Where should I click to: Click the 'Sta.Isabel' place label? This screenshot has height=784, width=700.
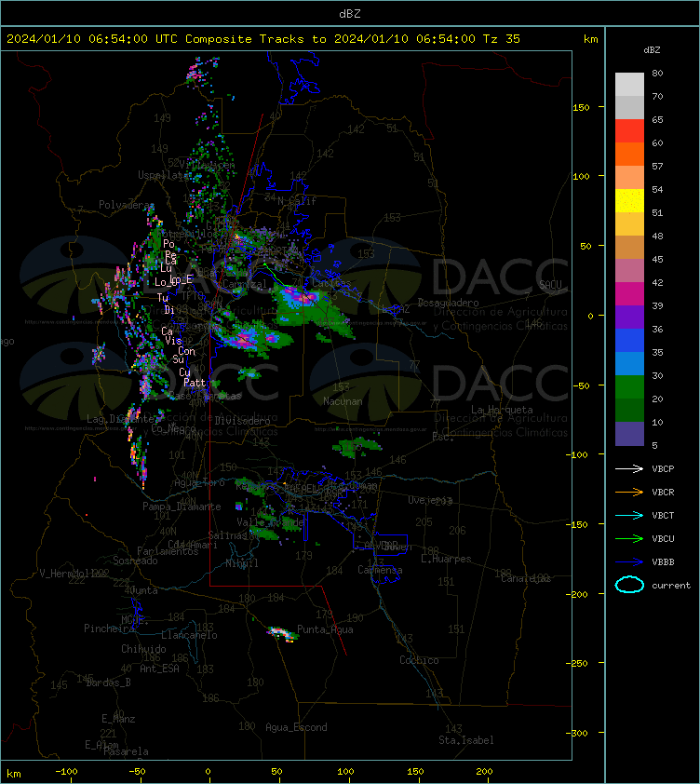click(x=466, y=740)
